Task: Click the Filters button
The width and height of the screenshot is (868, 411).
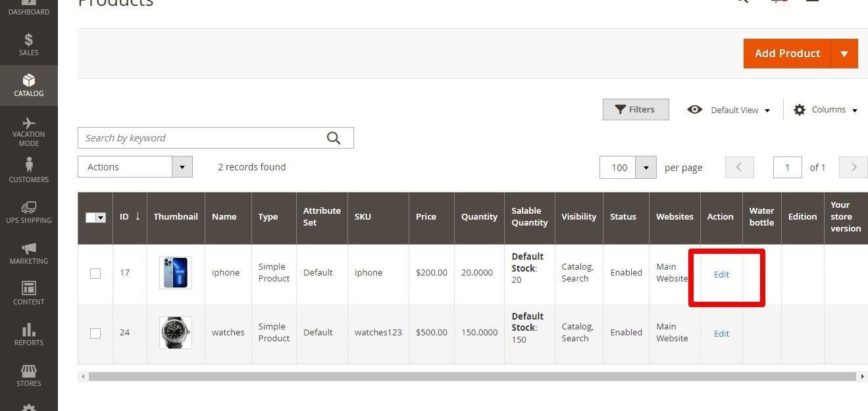Action: 635,110
